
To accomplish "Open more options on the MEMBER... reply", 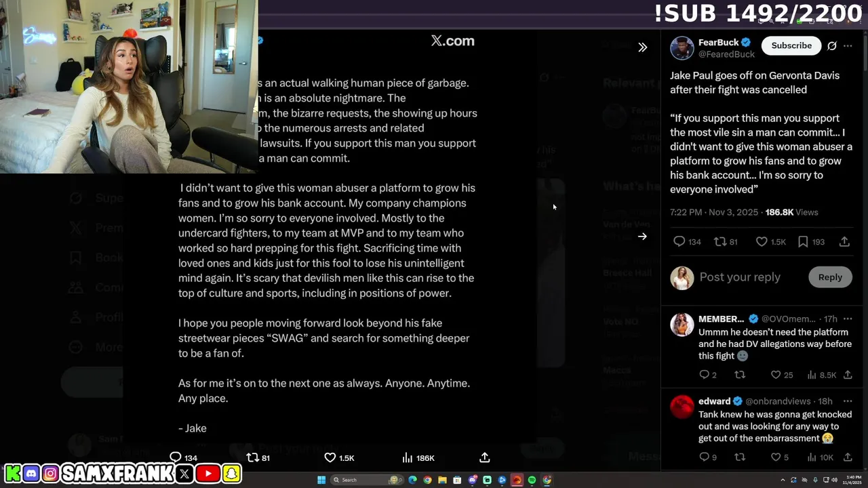I will [848, 319].
